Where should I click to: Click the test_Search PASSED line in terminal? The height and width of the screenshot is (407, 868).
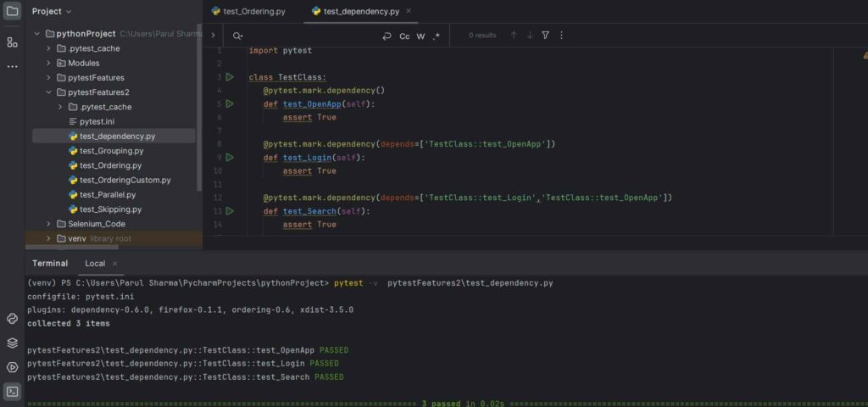click(x=186, y=377)
